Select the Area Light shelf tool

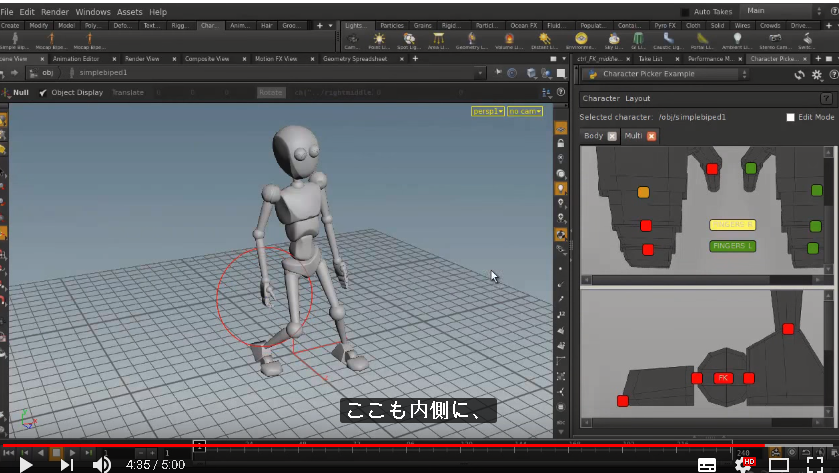click(438, 41)
